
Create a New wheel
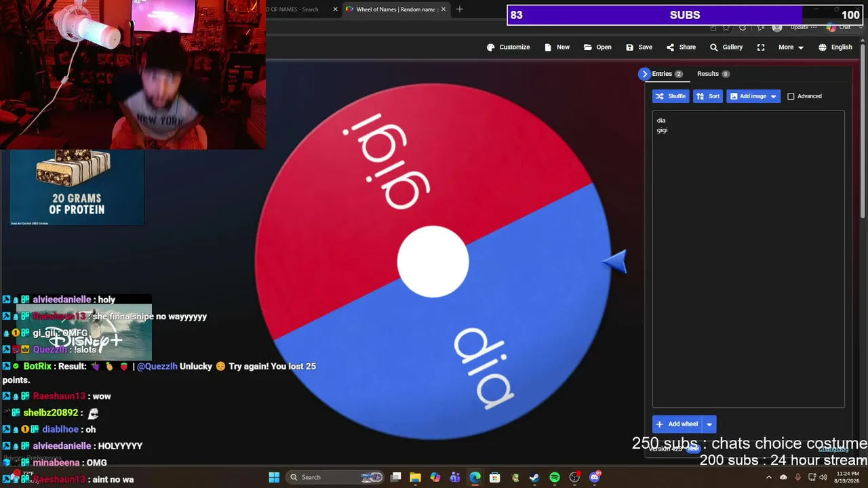pyautogui.click(x=557, y=47)
